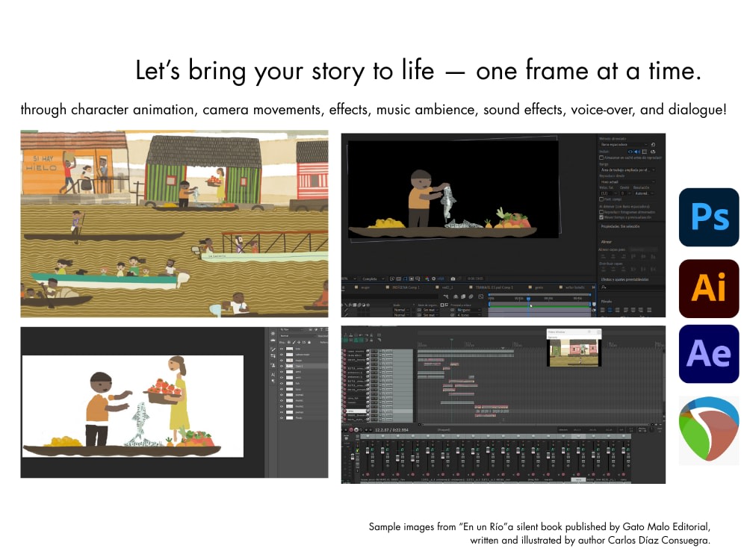Hide the bottom Fondo layer in Photoshop
The image size is (747, 560).
pyautogui.click(x=282, y=418)
